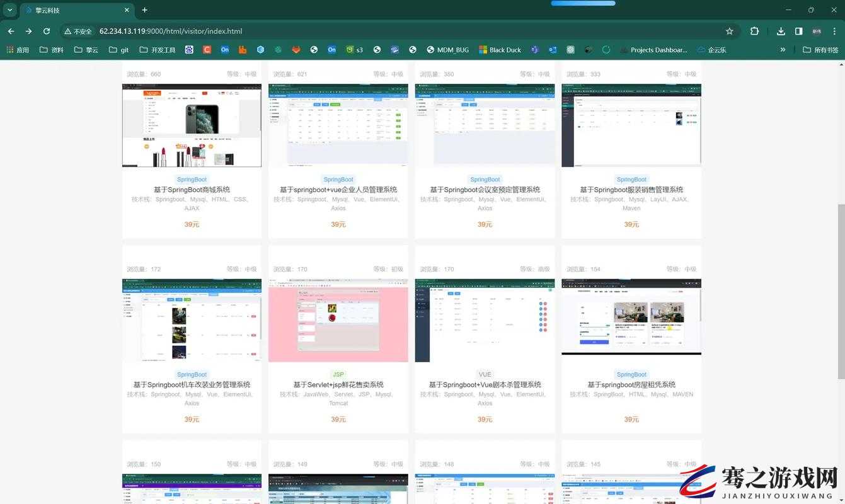Open 基于SpringBoot商城系统 product title

pyautogui.click(x=192, y=190)
